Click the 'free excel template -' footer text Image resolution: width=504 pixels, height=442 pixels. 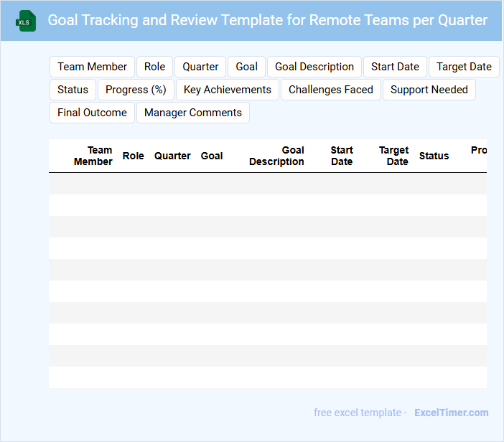(x=360, y=413)
